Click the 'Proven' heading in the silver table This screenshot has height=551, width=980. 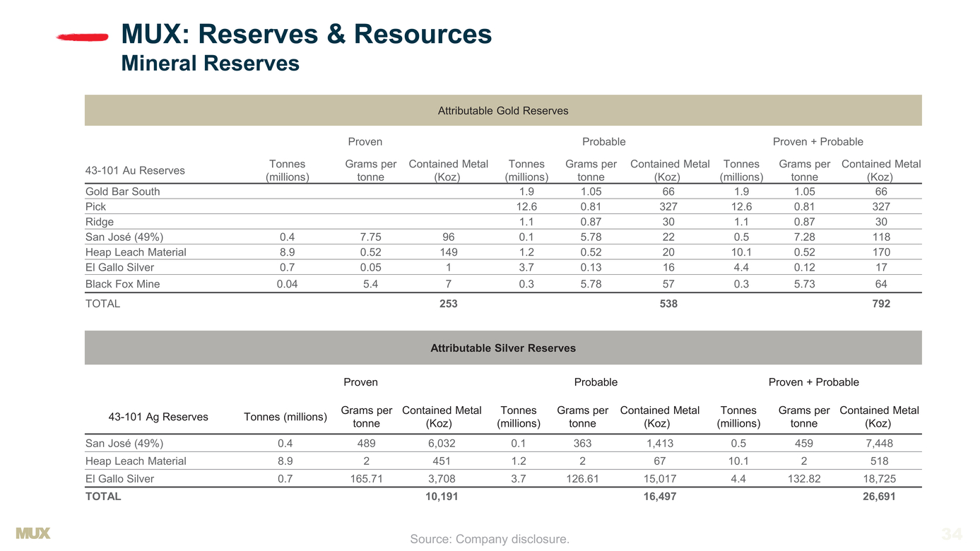point(360,382)
